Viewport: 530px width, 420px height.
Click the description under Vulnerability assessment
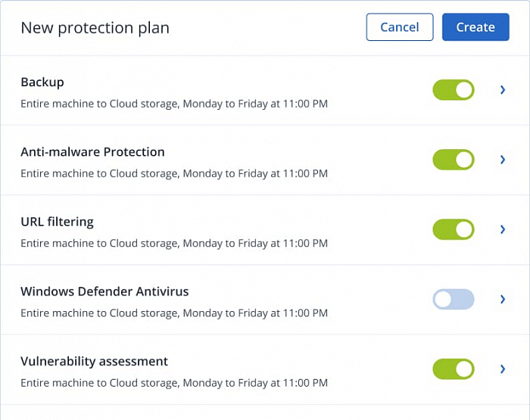pyautogui.click(x=174, y=383)
